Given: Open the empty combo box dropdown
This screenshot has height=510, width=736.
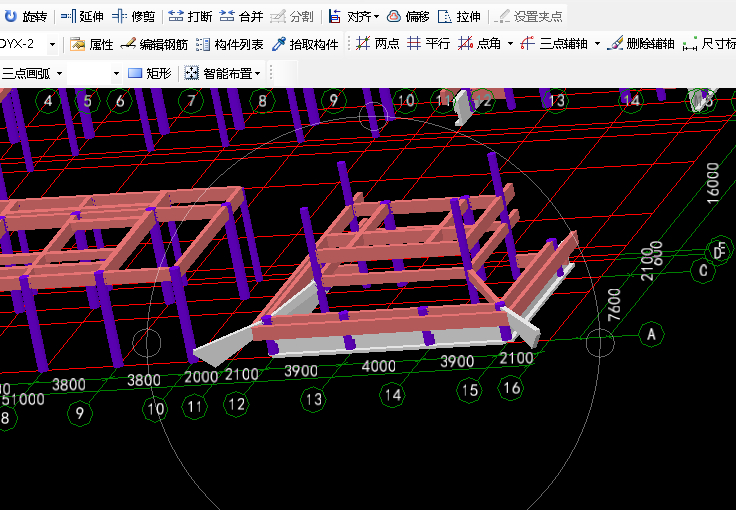Looking at the screenshot, I should [116, 74].
